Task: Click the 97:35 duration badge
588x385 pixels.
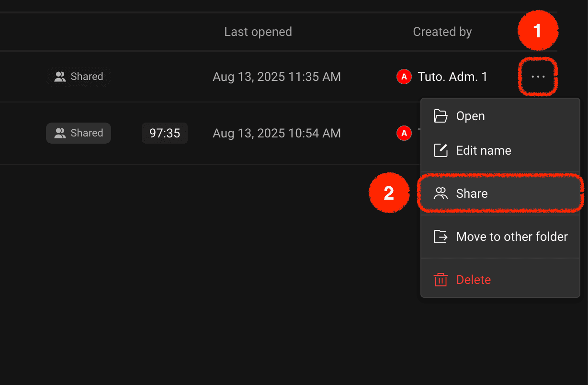Action: pos(165,133)
